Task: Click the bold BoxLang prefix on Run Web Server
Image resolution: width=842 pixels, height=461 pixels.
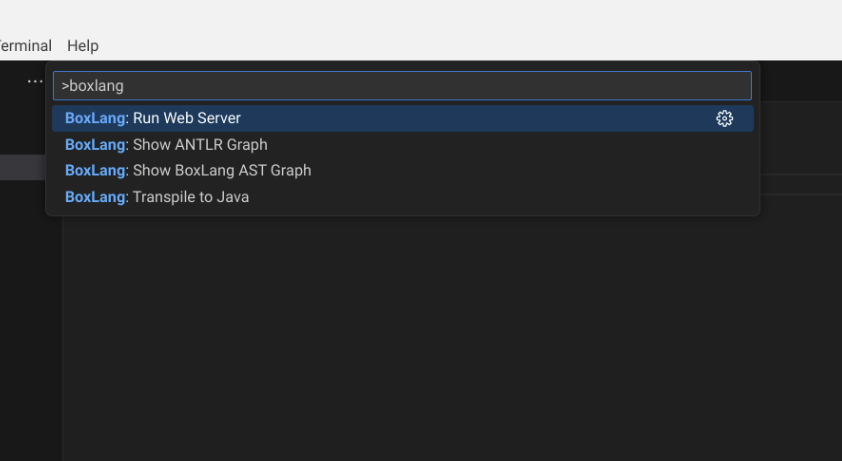Action: (x=95, y=119)
